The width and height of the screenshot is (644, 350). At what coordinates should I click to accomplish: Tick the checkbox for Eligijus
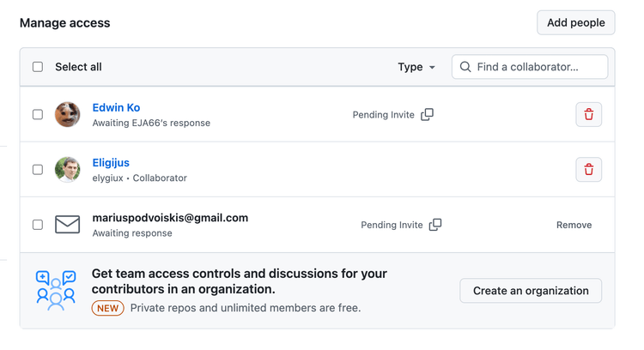(38, 170)
